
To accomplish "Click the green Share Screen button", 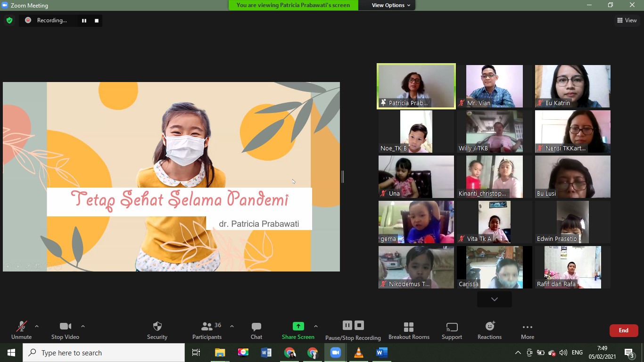I will tap(298, 330).
